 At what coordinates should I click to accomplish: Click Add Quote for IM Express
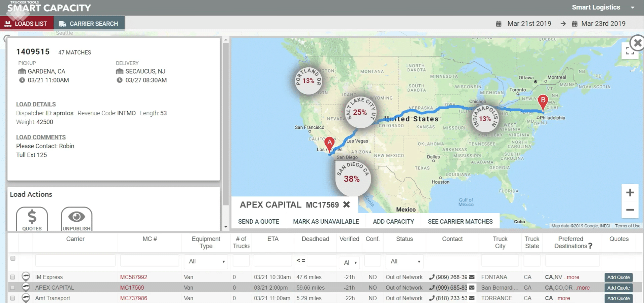coord(618,277)
